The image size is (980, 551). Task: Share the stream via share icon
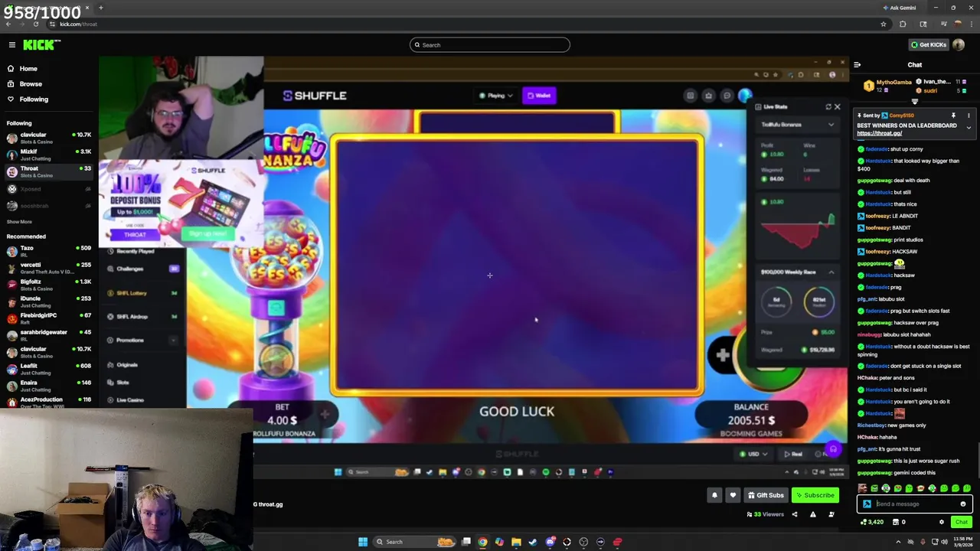coord(794,514)
